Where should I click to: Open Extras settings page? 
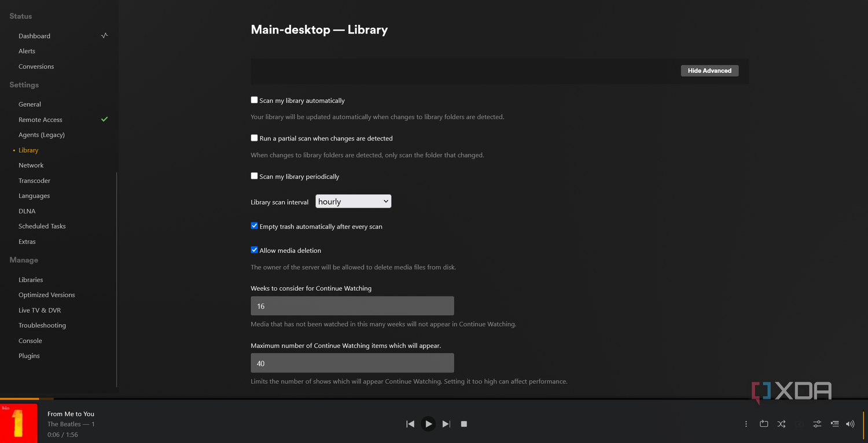[x=27, y=242]
